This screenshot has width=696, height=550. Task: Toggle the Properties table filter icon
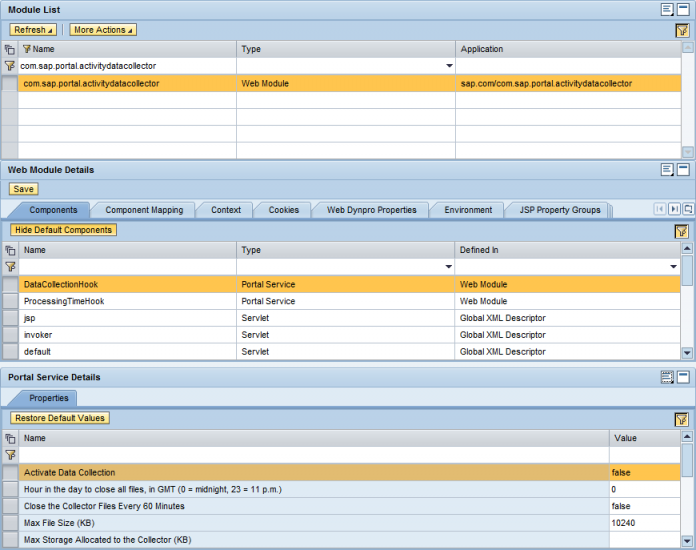[x=682, y=419]
